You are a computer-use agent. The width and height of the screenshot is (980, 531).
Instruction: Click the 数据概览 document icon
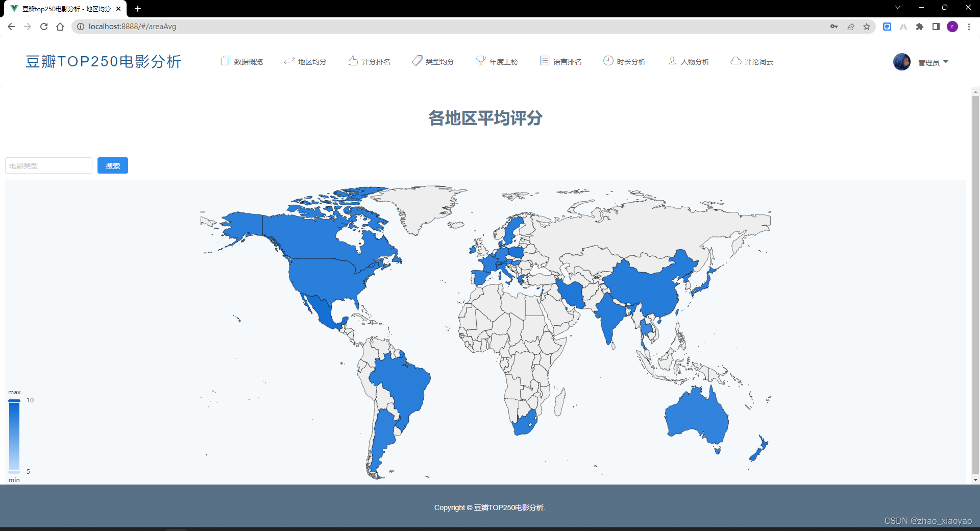[225, 61]
